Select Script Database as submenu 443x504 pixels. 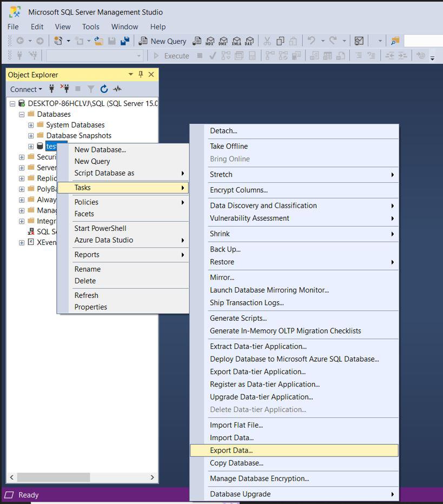[123, 173]
